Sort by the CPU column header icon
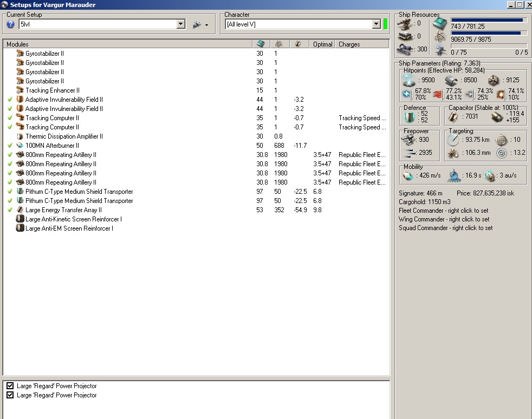The height and width of the screenshot is (419, 532). (260, 44)
